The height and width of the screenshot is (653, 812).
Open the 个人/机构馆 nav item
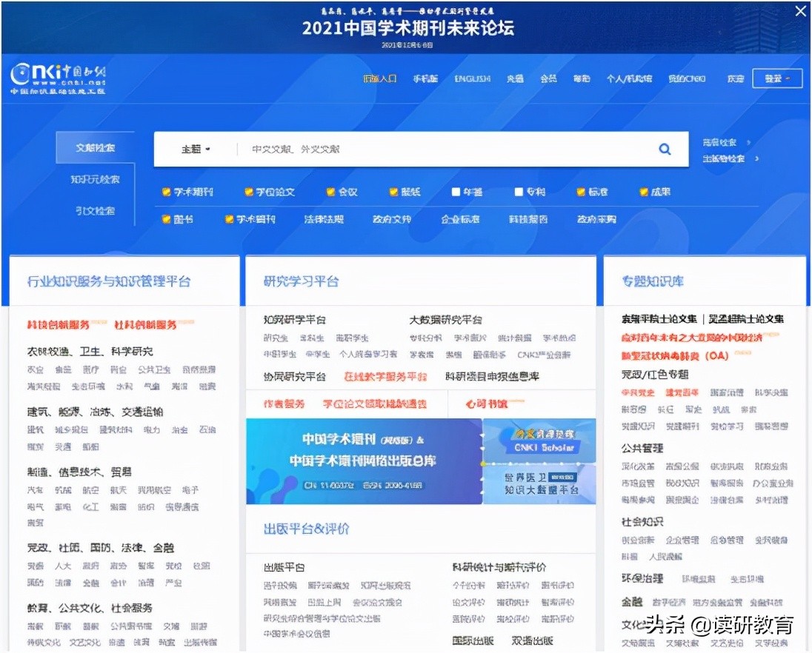629,78
